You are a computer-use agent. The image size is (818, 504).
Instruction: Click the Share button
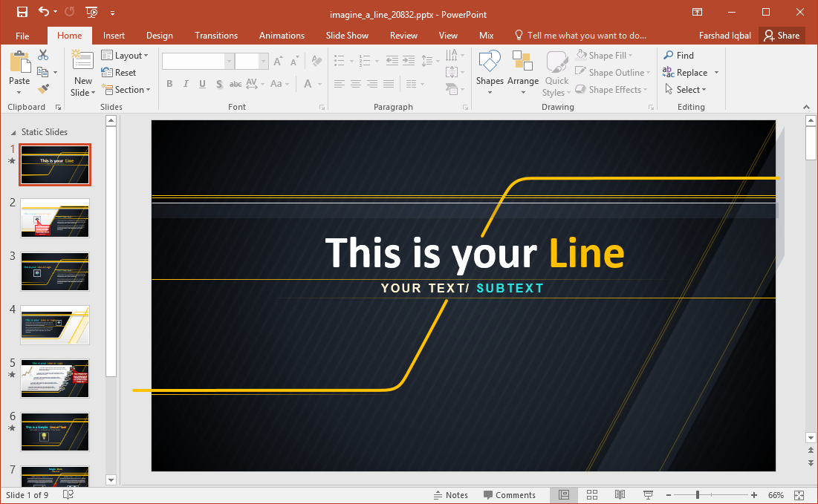(x=782, y=36)
